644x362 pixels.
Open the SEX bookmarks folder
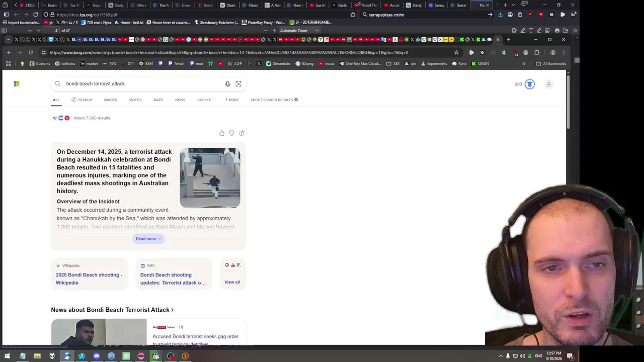(x=393, y=64)
